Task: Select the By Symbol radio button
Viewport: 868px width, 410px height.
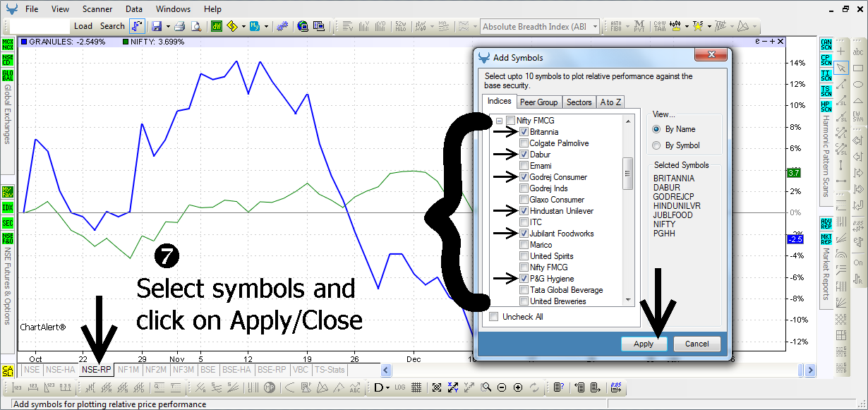Action: [x=657, y=145]
